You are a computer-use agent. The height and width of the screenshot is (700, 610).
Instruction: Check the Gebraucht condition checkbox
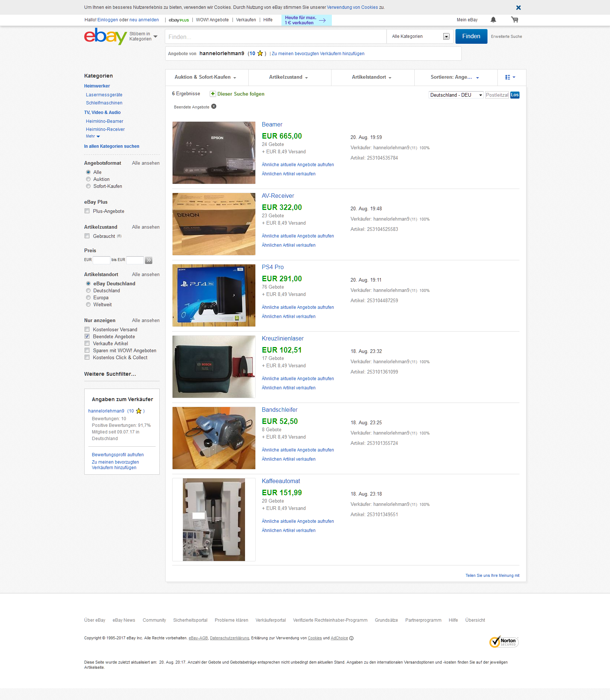coord(87,236)
